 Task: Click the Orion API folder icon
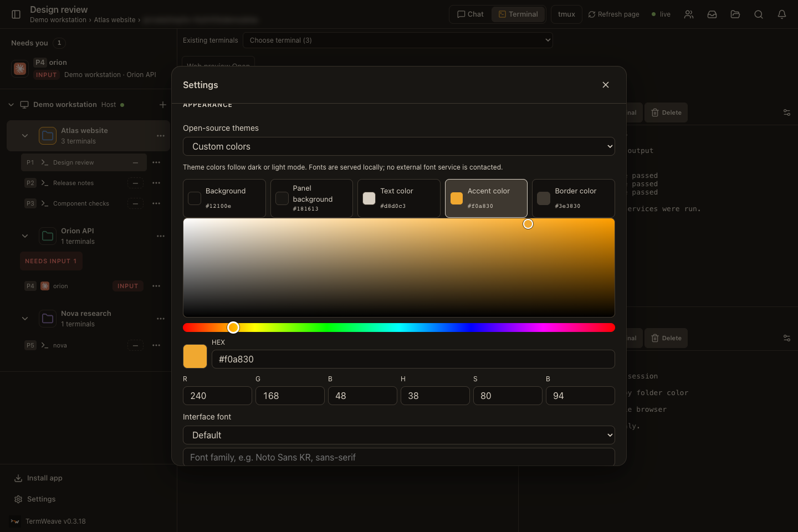pos(48,236)
